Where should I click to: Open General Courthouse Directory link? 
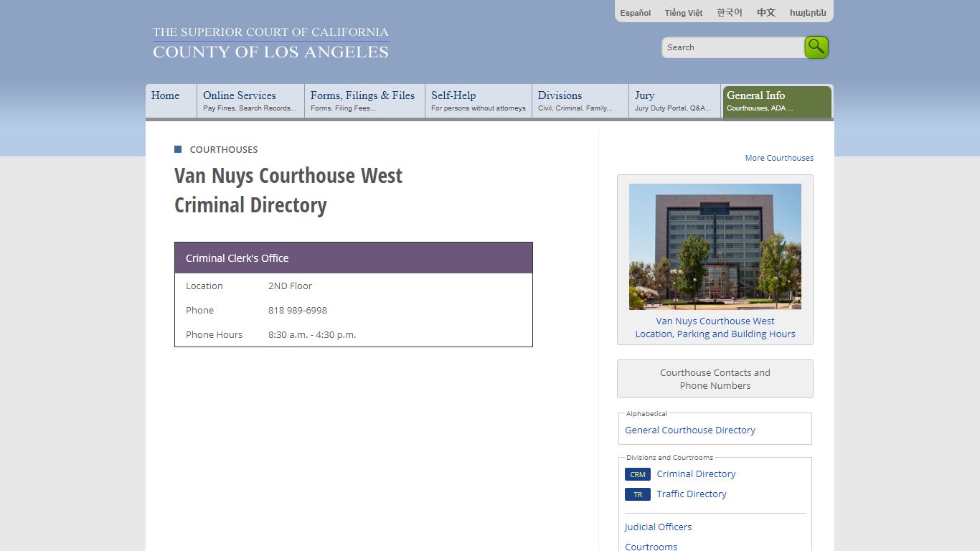[x=690, y=430]
